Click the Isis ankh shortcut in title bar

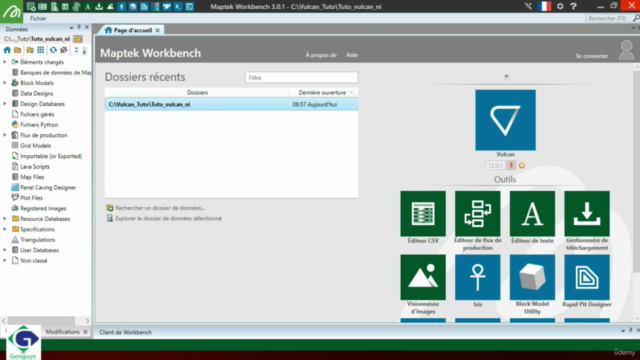(x=122, y=7)
